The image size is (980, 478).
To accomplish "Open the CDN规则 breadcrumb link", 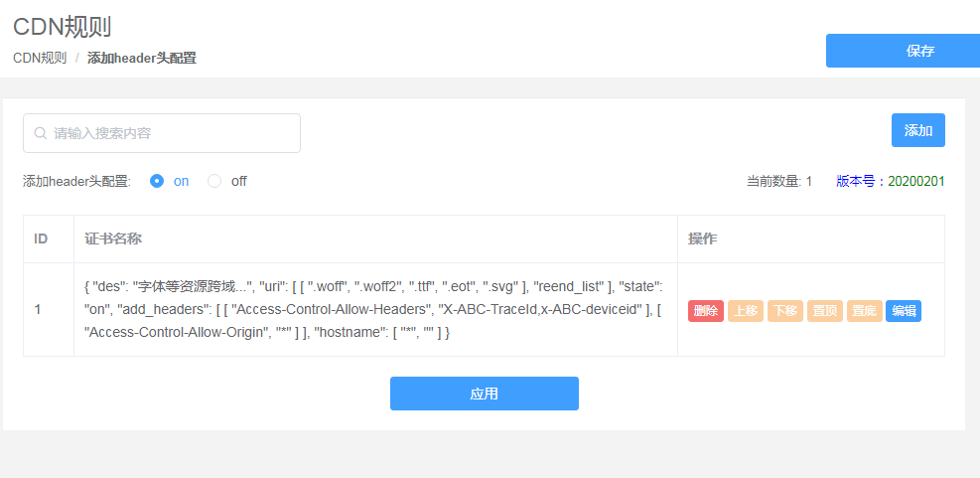I will tap(40, 59).
